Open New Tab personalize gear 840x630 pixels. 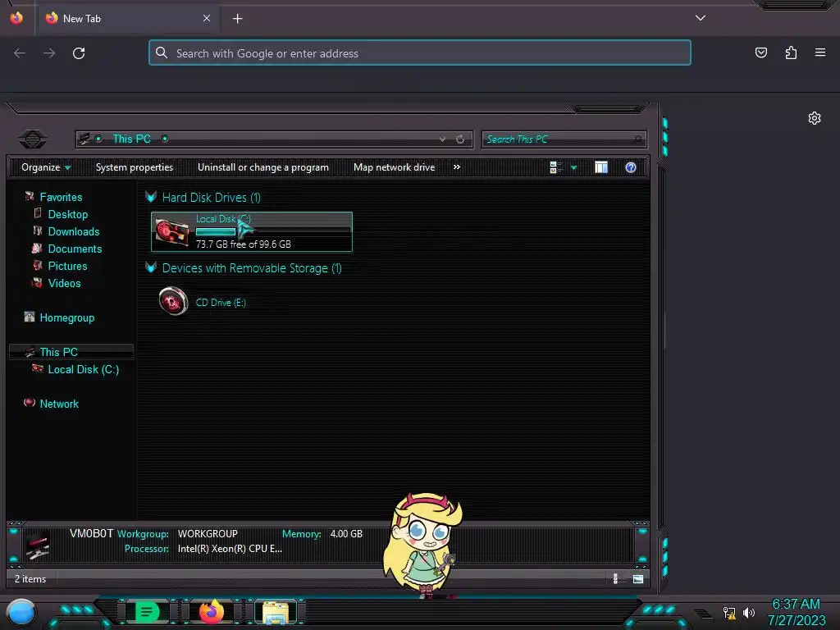[815, 118]
